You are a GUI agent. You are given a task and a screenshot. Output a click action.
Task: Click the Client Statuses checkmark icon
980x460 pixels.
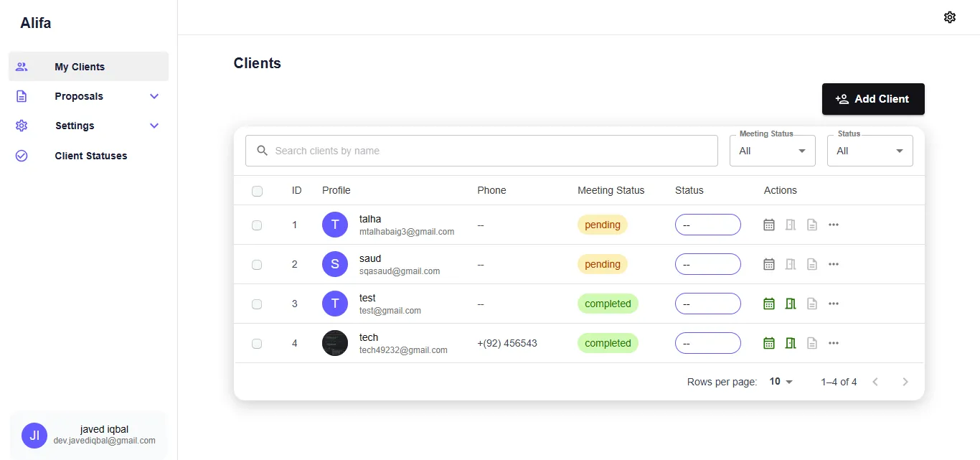22,156
